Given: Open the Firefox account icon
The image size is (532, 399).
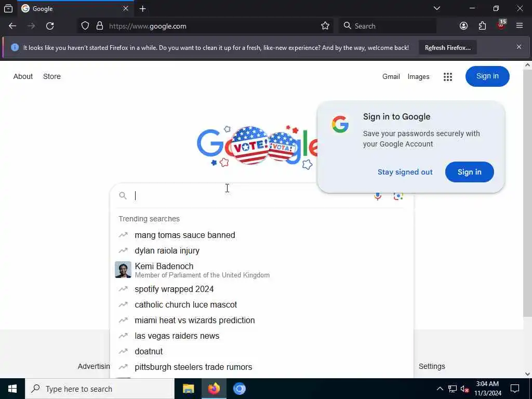Looking at the screenshot, I should [463, 26].
